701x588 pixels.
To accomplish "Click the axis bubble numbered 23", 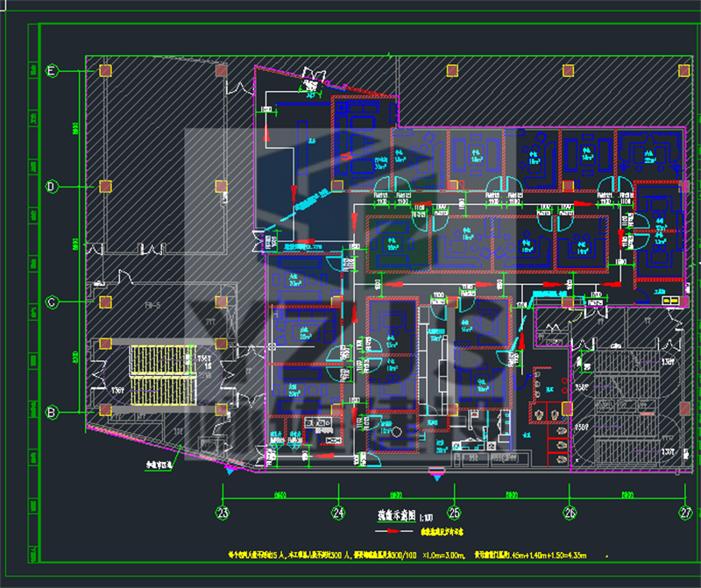I will (x=223, y=513).
